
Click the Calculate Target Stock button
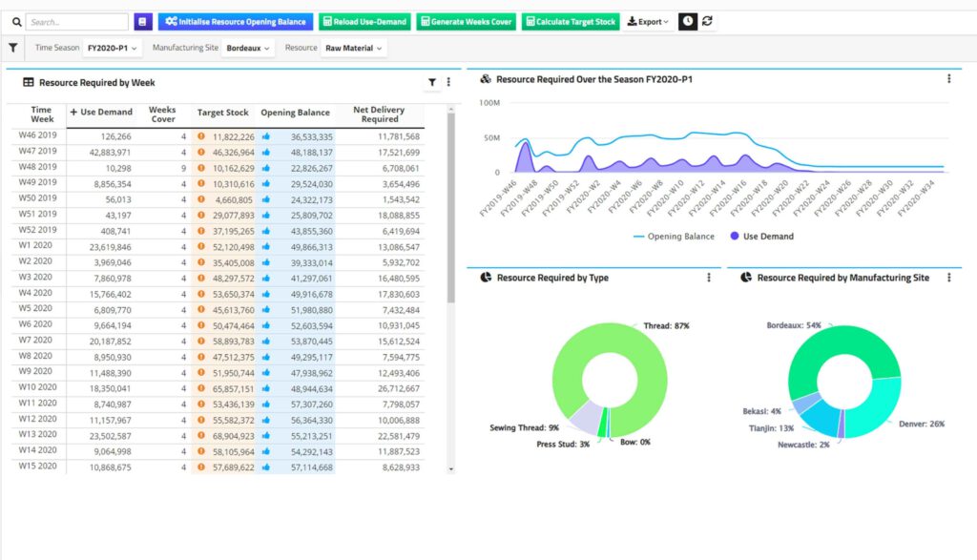pos(571,21)
